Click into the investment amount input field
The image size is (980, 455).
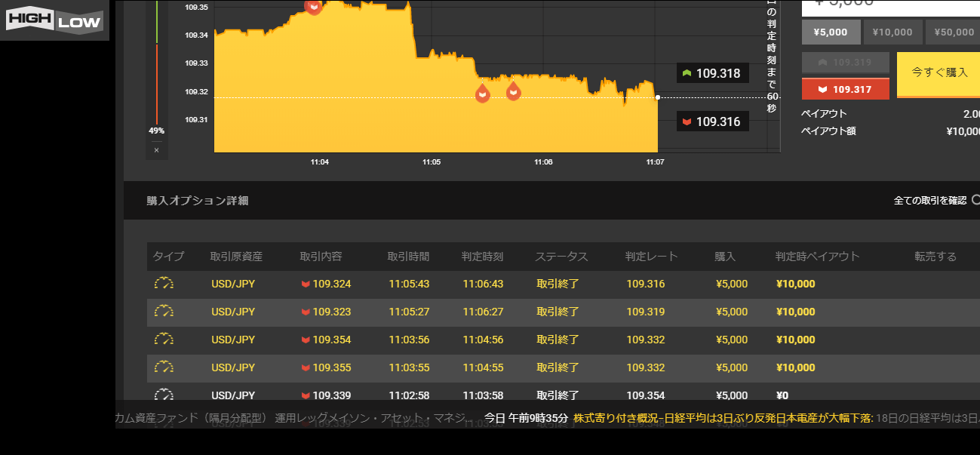tap(890, 5)
